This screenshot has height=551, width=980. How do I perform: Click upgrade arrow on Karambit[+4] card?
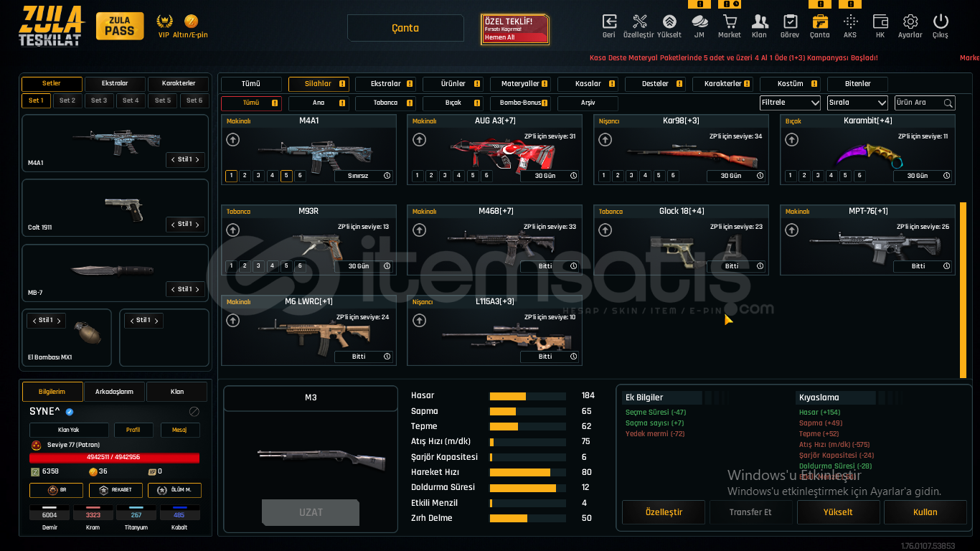(x=791, y=140)
